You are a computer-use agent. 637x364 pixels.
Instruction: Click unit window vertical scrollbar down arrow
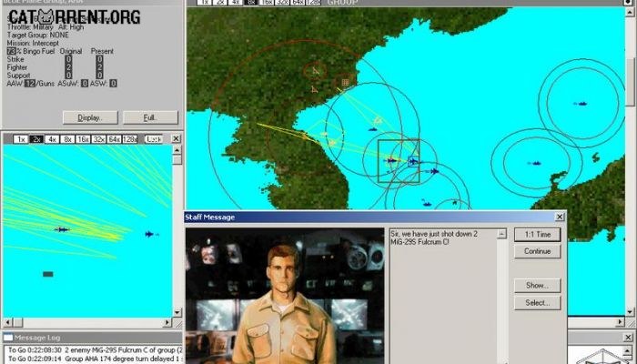(x=177, y=312)
